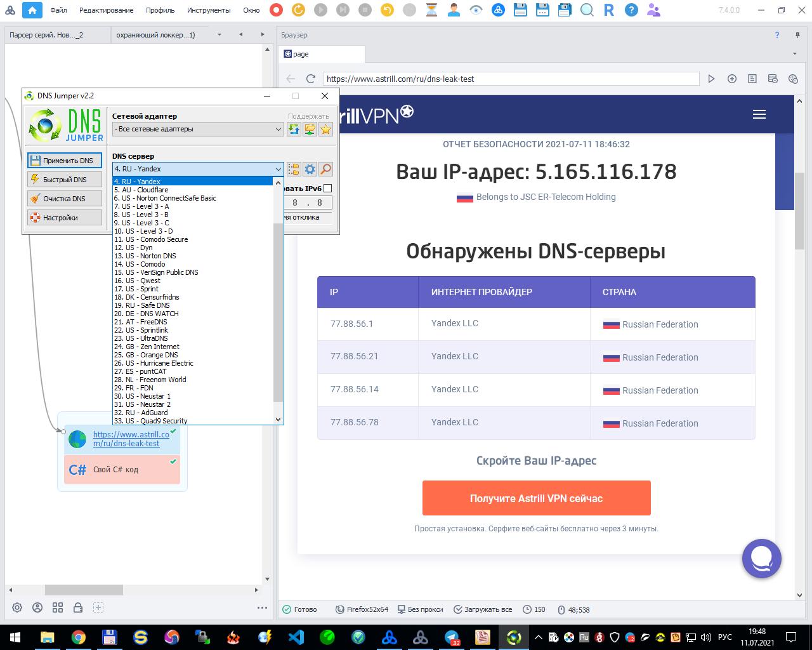
Task: Click the orange restart arrow icon
Action: click(298, 10)
